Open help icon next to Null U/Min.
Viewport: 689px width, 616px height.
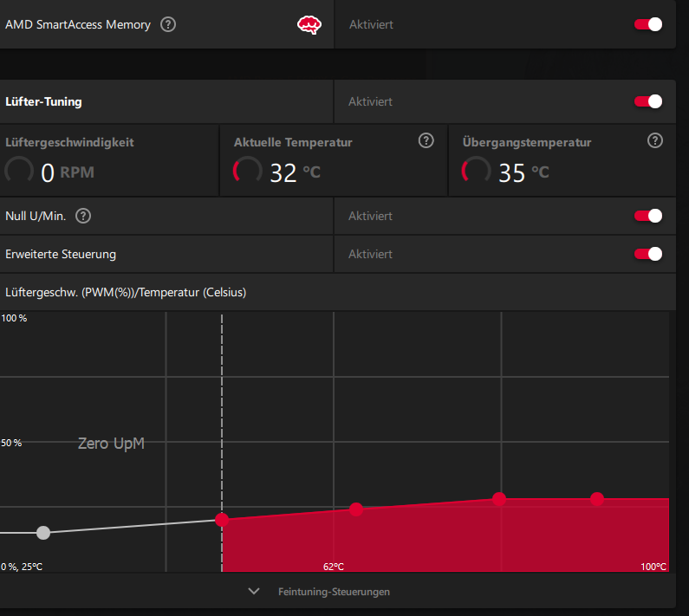83,217
